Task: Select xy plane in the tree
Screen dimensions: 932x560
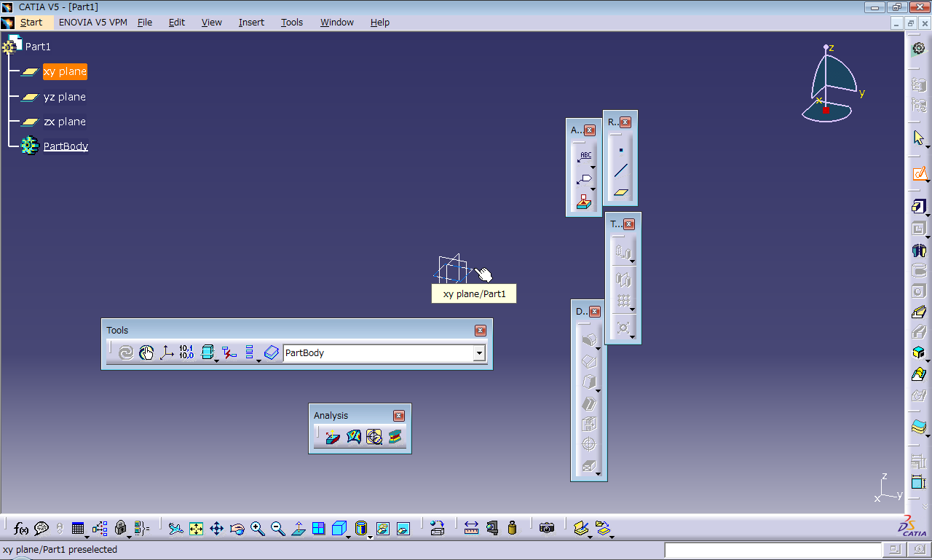Action: coord(65,71)
